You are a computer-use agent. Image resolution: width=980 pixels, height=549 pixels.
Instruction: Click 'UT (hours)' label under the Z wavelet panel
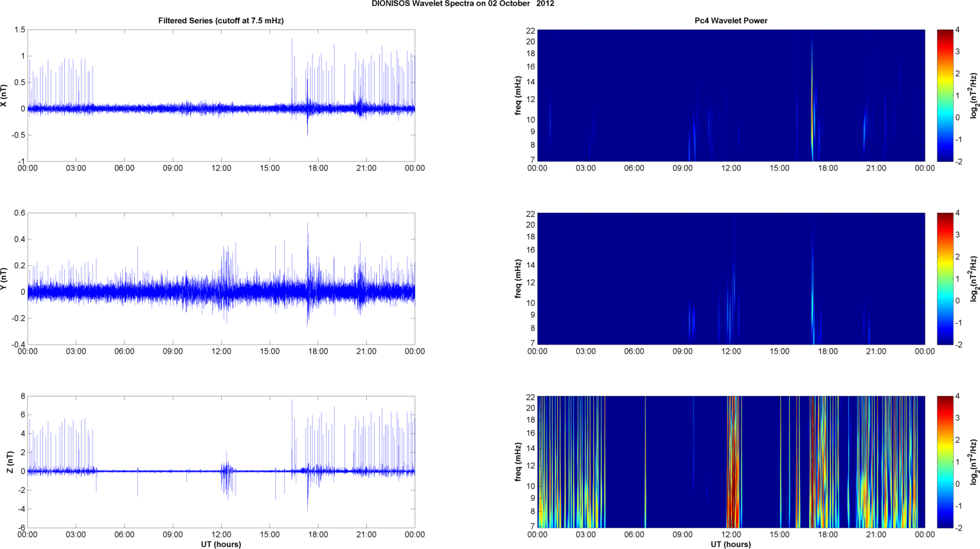(x=731, y=544)
